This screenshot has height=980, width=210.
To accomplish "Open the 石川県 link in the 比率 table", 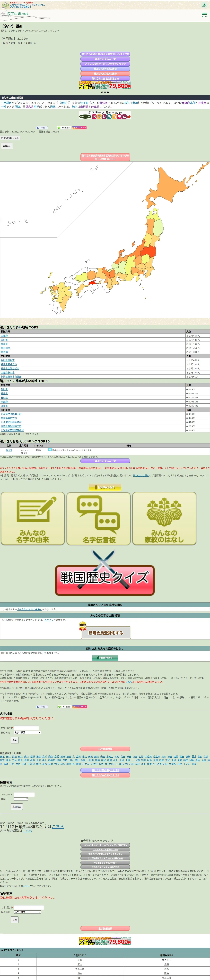I will [x=4, y=398].
